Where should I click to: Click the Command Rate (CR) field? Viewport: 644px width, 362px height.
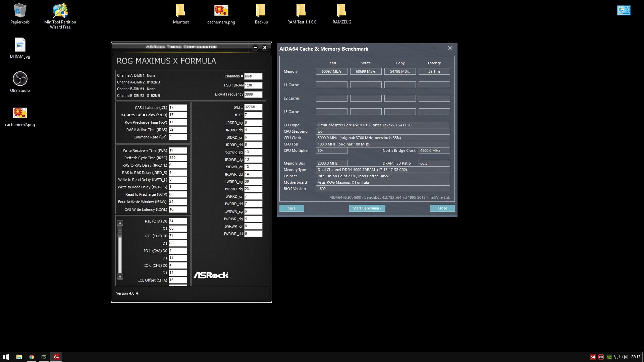click(177, 137)
